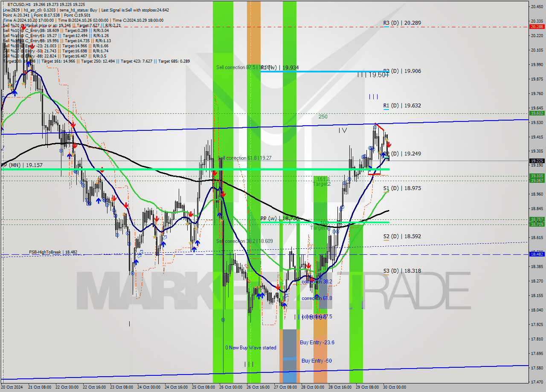Select the S2 (D) | 18.592 support label
546x392 pixels.
click(x=402, y=236)
